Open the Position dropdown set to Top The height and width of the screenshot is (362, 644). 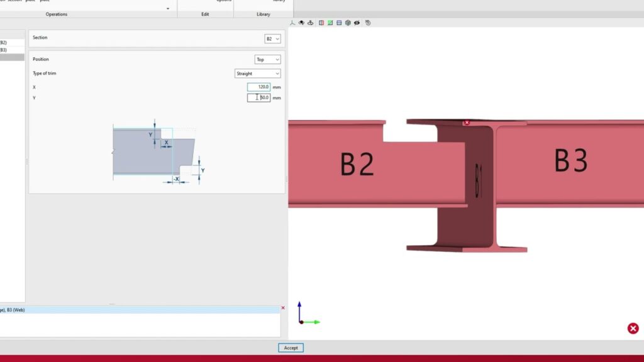(267, 60)
